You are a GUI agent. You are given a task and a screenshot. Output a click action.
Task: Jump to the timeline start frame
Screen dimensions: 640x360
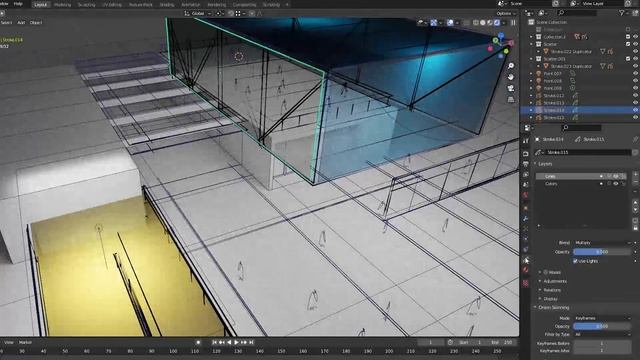[x=214, y=342]
